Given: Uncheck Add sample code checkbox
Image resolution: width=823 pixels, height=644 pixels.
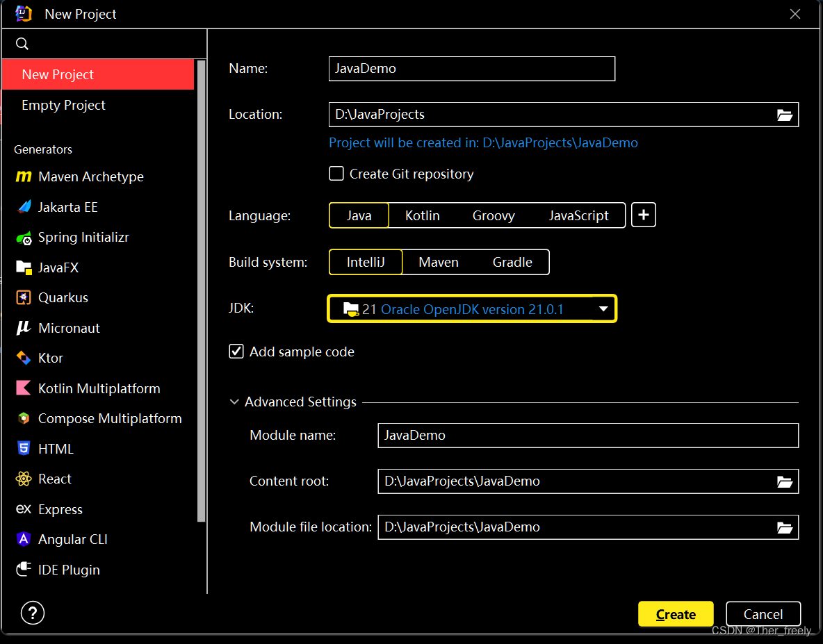Looking at the screenshot, I should point(236,352).
